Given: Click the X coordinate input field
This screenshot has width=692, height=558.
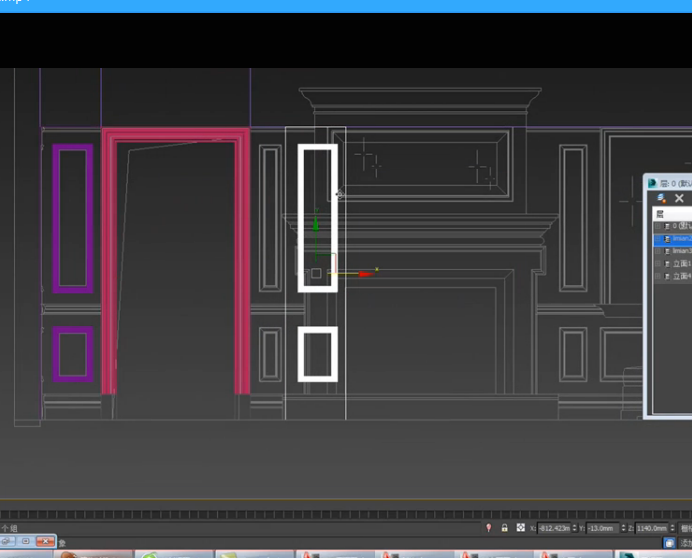Looking at the screenshot, I should [555, 528].
